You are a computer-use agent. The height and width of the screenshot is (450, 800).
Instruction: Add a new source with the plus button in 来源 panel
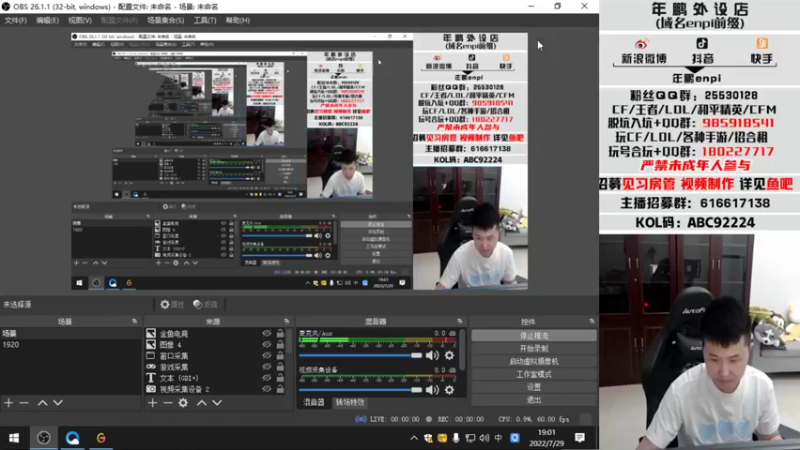click(153, 403)
